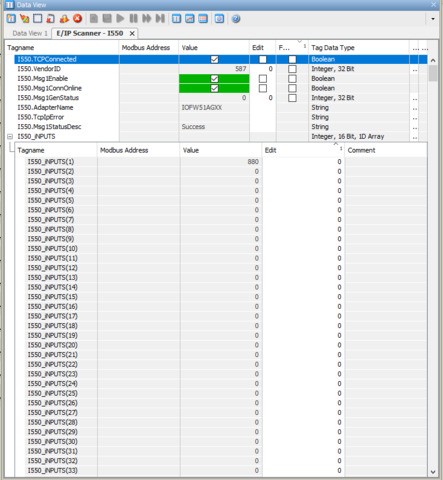Click the gray pause toolbar button
443x480 pixels.
133,19
